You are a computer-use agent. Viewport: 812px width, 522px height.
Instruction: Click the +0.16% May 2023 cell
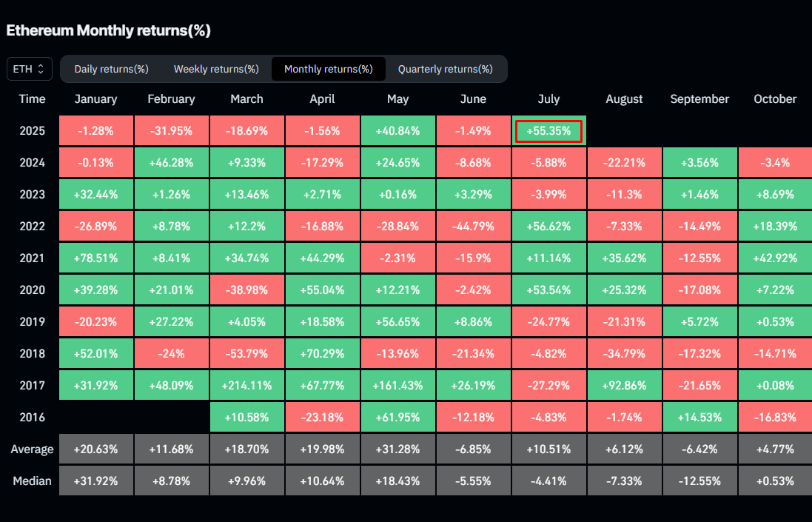coord(397,195)
